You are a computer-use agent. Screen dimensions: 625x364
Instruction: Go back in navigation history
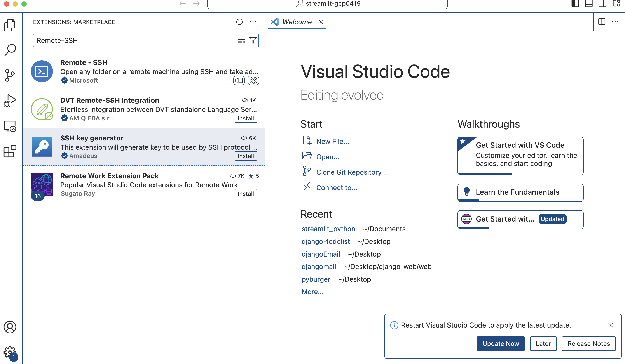point(183,3)
